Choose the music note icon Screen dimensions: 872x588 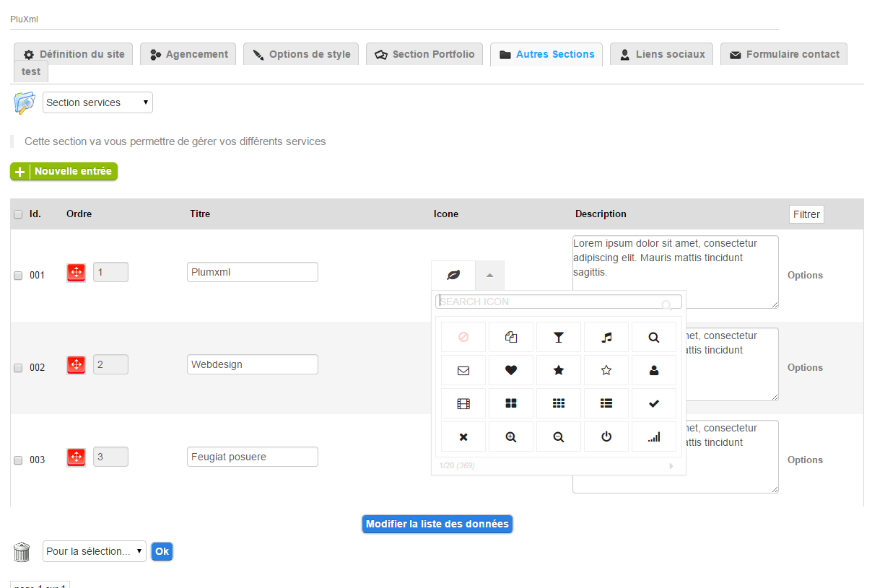pyautogui.click(x=606, y=337)
